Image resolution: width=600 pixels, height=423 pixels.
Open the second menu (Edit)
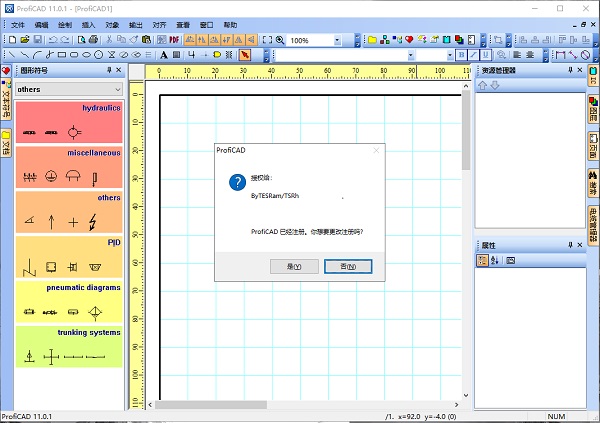(41, 25)
